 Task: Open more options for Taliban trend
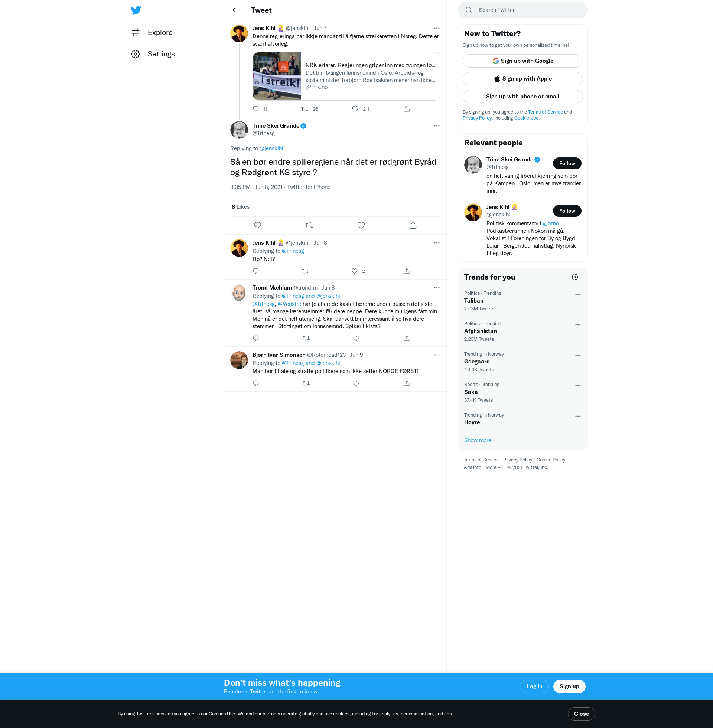click(578, 294)
